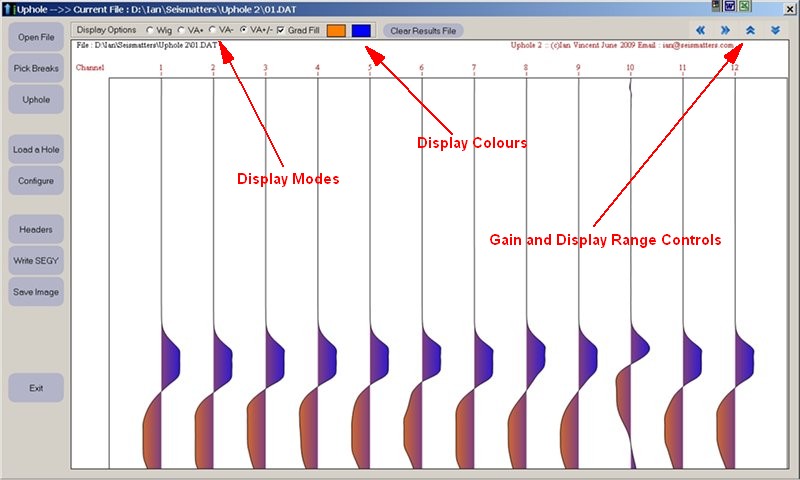Click the red 'Channel' axis label
This screenshot has height=480, width=800.
click(90, 67)
